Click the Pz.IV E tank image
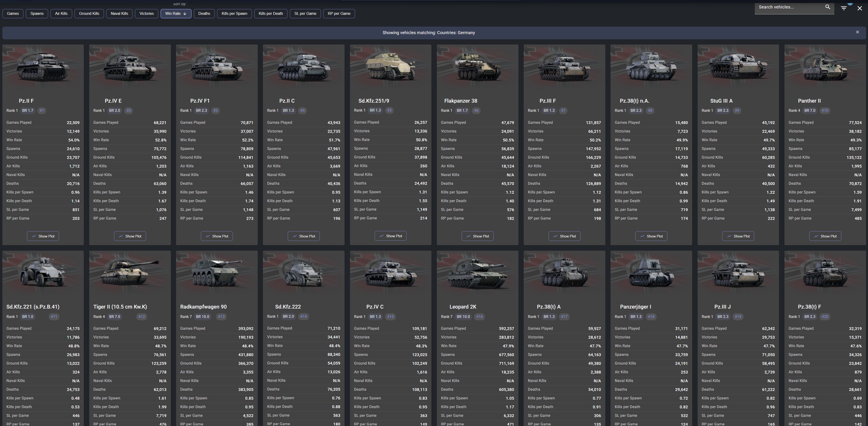The image size is (868, 426). pos(130,67)
